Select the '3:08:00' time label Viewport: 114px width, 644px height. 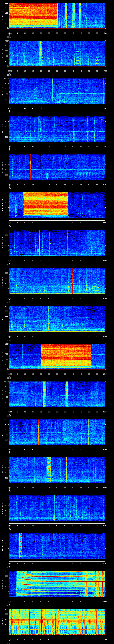[x=9, y=147]
